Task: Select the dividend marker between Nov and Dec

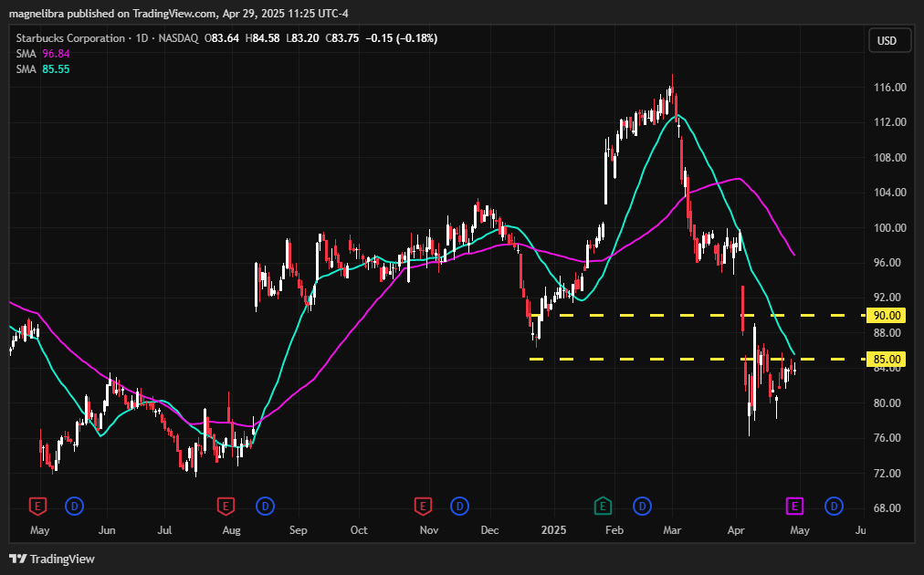Action: click(x=459, y=506)
